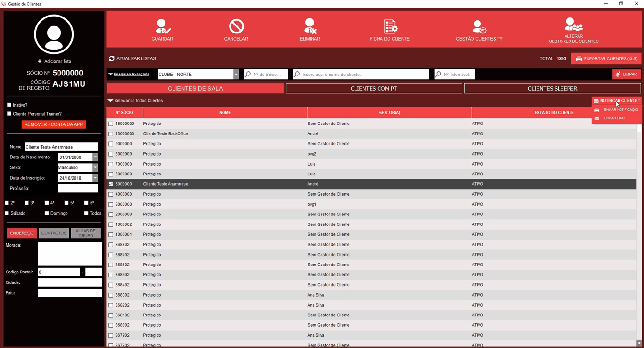Screen dimensions: 644x348
Task: Click the client list scrollbar down arrow
Action: pyautogui.click(x=639, y=343)
